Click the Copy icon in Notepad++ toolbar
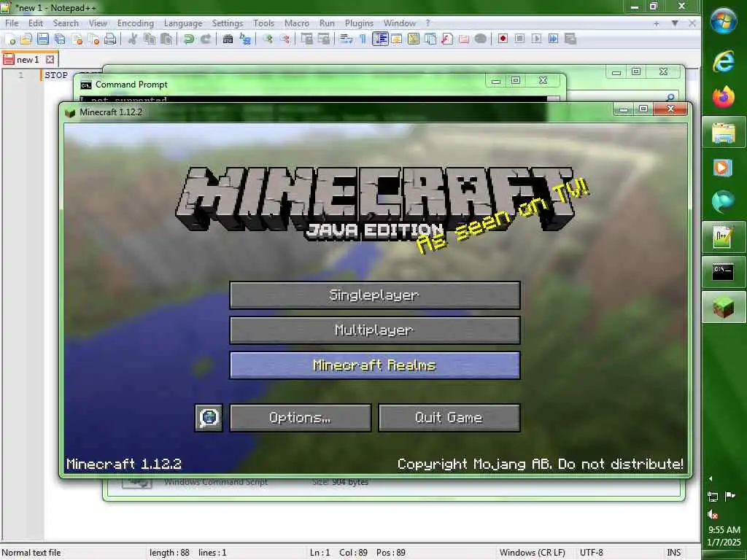Image resolution: width=747 pixels, height=560 pixels. [150, 39]
